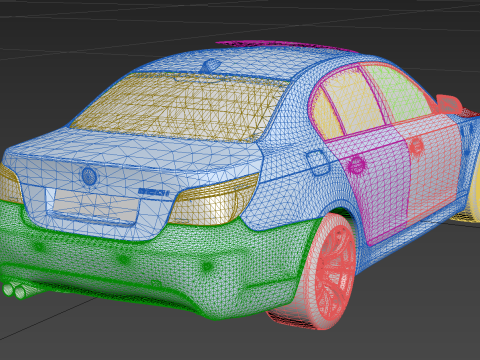Viewport: 480px width, 360px height.
Task: Select the red front door handle
Action: pyautogui.click(x=416, y=147)
